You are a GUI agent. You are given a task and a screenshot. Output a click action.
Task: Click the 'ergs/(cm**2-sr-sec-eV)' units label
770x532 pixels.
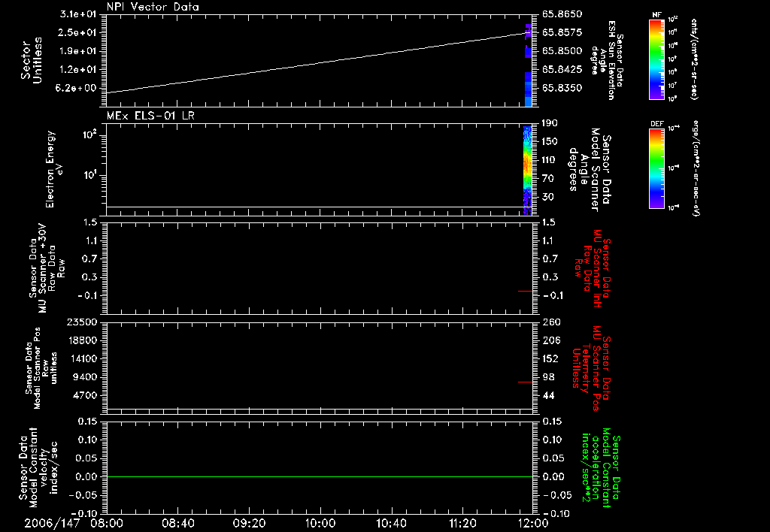coord(695,168)
